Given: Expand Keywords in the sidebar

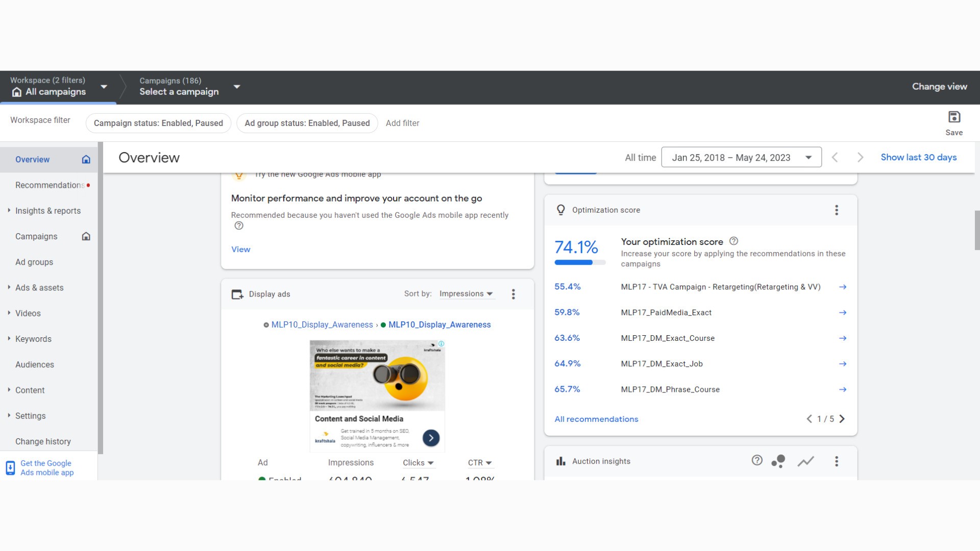Looking at the screenshot, I should pos(9,338).
